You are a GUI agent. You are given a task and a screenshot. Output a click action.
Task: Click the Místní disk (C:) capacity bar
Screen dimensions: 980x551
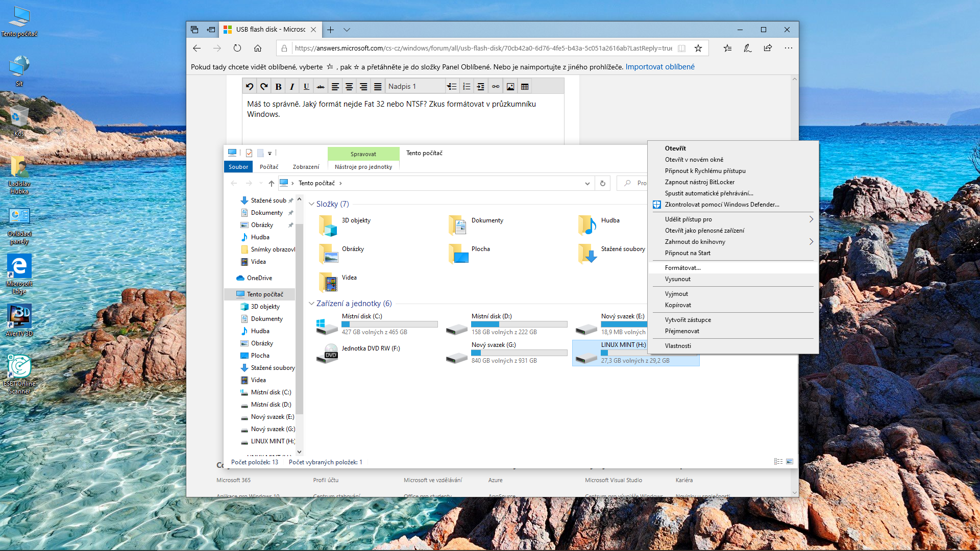389,324
